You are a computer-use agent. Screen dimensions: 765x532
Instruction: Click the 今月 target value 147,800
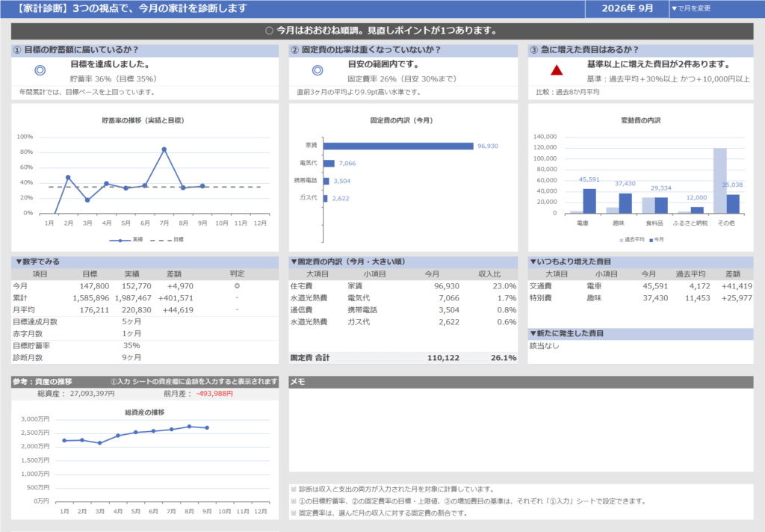[x=94, y=286]
